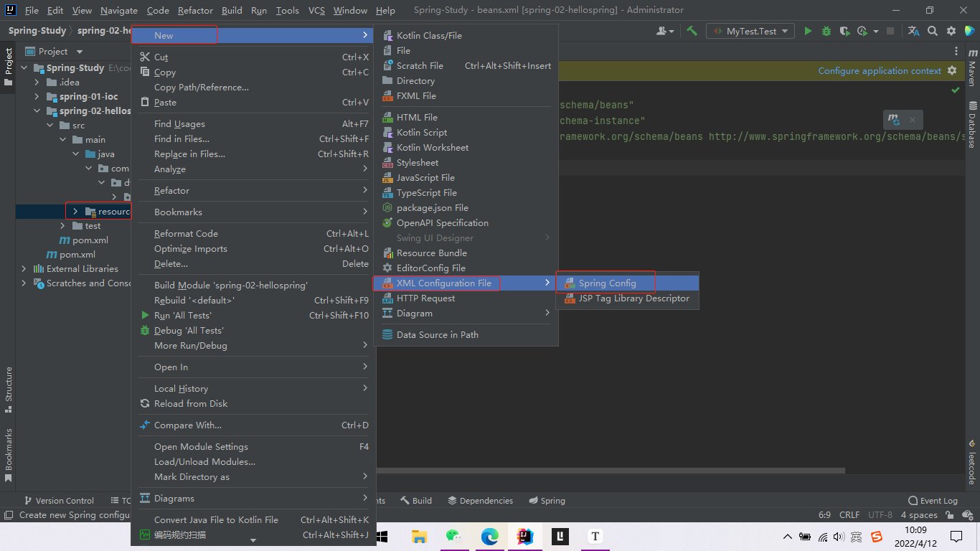Open File Explorer from the taskbar
Image resolution: width=980 pixels, height=551 pixels.
click(x=420, y=536)
